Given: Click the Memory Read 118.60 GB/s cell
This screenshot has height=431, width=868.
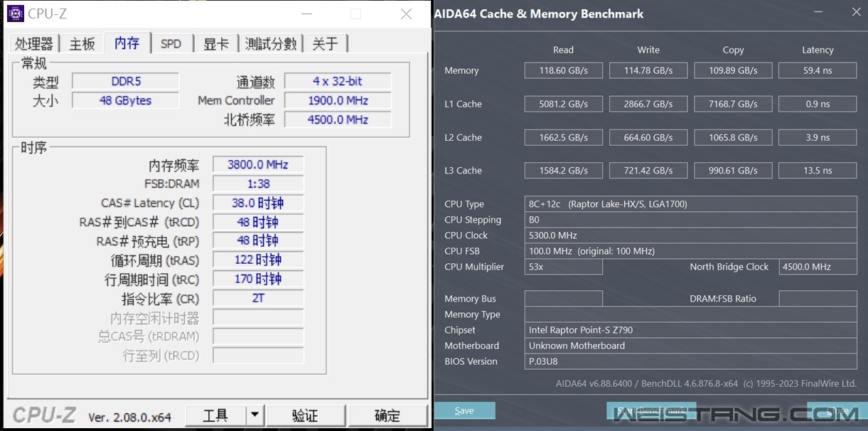Looking at the screenshot, I should pos(564,70).
